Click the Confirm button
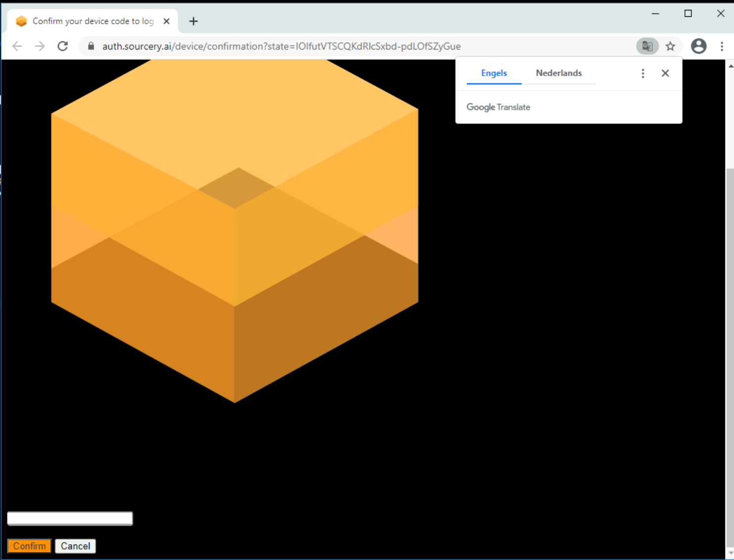Viewport: 734px width, 560px height. pos(29,546)
